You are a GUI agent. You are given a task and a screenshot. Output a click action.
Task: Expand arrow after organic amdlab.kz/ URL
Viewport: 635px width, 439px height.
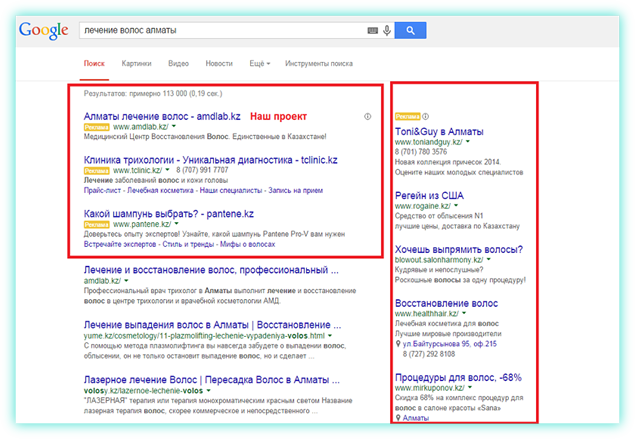point(126,280)
